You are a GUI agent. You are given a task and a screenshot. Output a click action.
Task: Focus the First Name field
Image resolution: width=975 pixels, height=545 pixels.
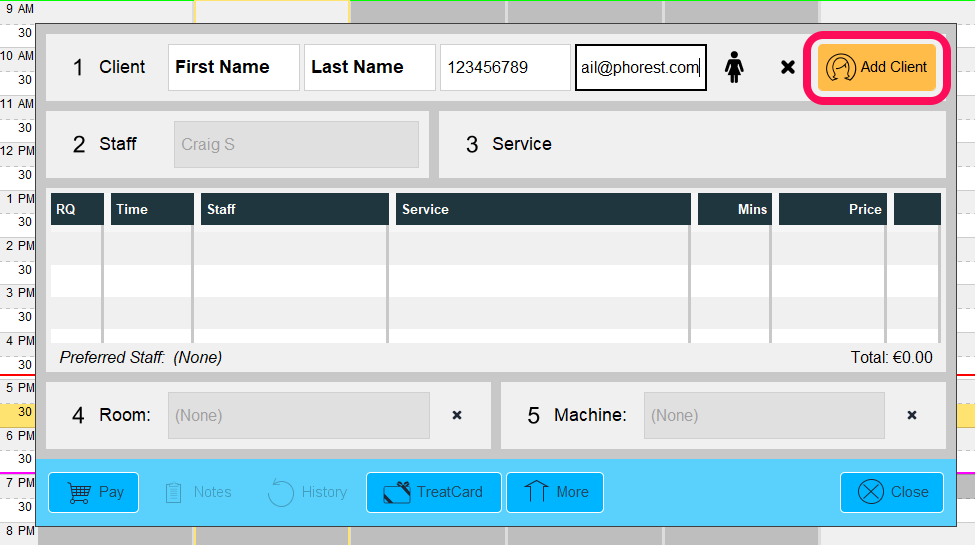(x=234, y=67)
